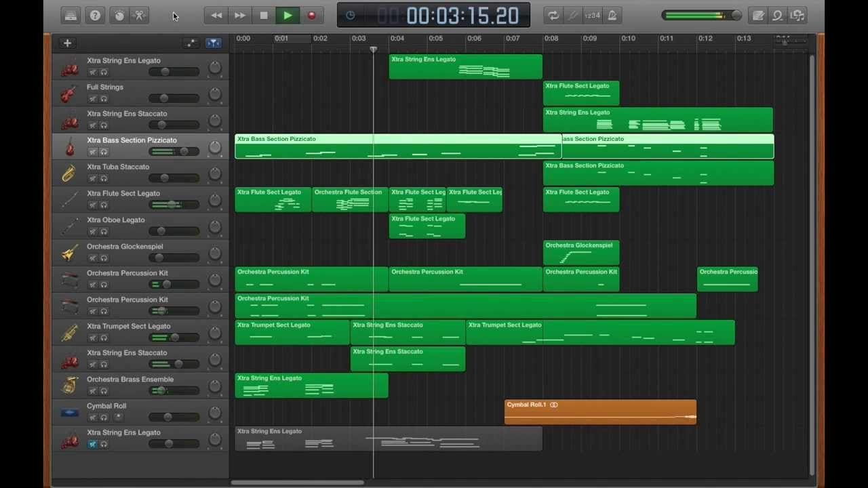Stop playback with the square button
This screenshot has width=868, height=488.
click(264, 16)
